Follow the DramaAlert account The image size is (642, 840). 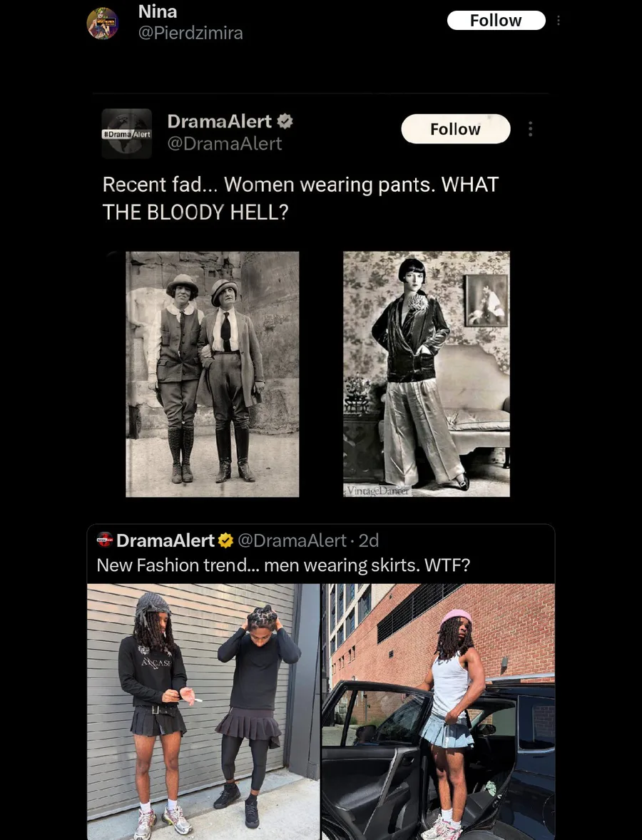[x=456, y=129]
